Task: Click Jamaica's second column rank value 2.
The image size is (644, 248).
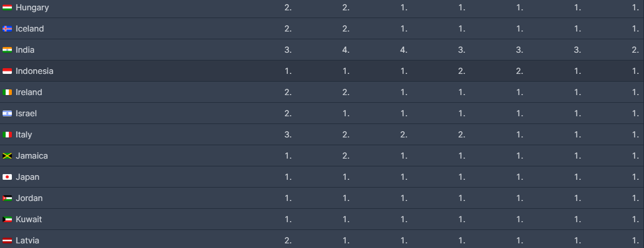Action: (x=346, y=156)
